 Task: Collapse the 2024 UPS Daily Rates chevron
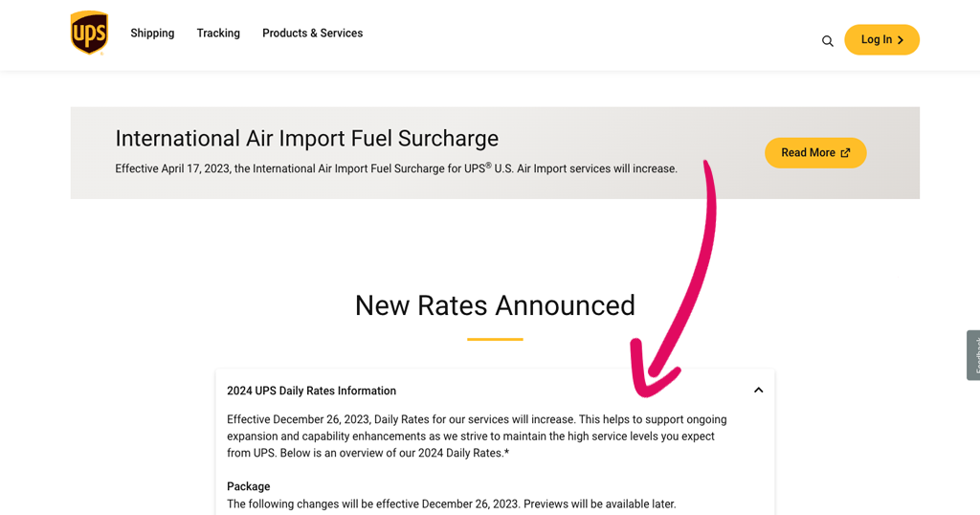point(758,390)
